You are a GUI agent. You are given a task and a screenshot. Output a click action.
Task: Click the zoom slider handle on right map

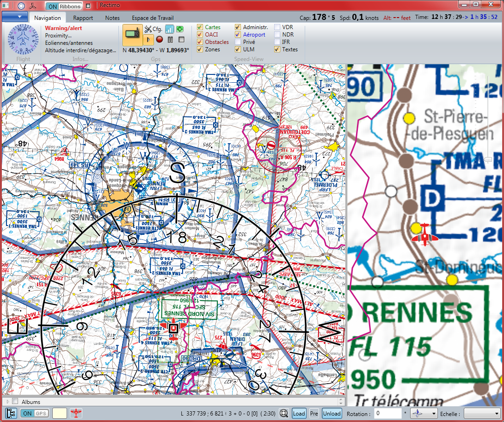tap(488, 159)
